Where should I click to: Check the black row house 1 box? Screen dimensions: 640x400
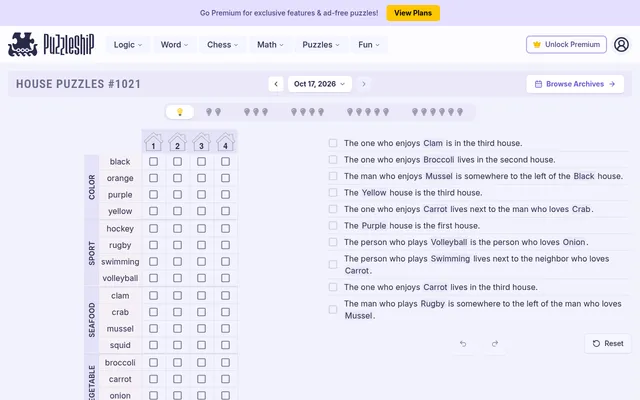point(153,162)
